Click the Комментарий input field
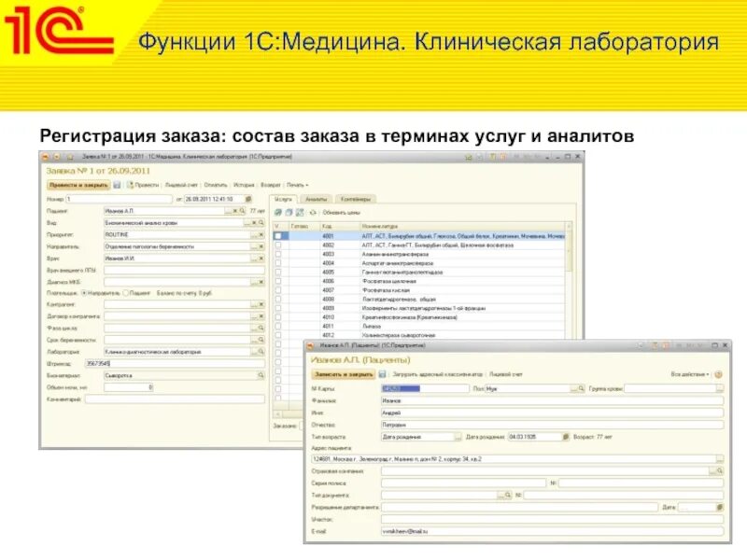Viewport: 747px width, 560px height. [175, 399]
